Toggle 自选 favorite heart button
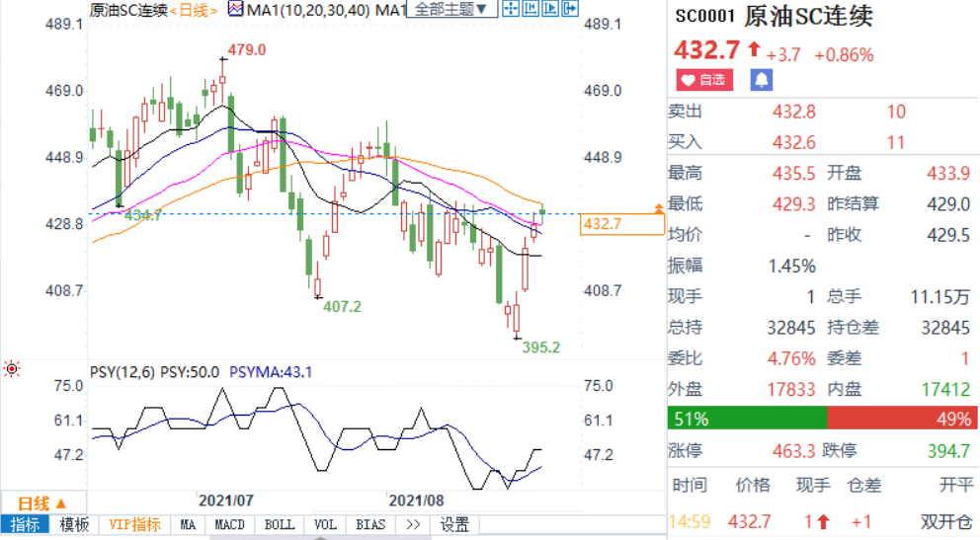Viewport: 980px width, 540px height. click(703, 79)
